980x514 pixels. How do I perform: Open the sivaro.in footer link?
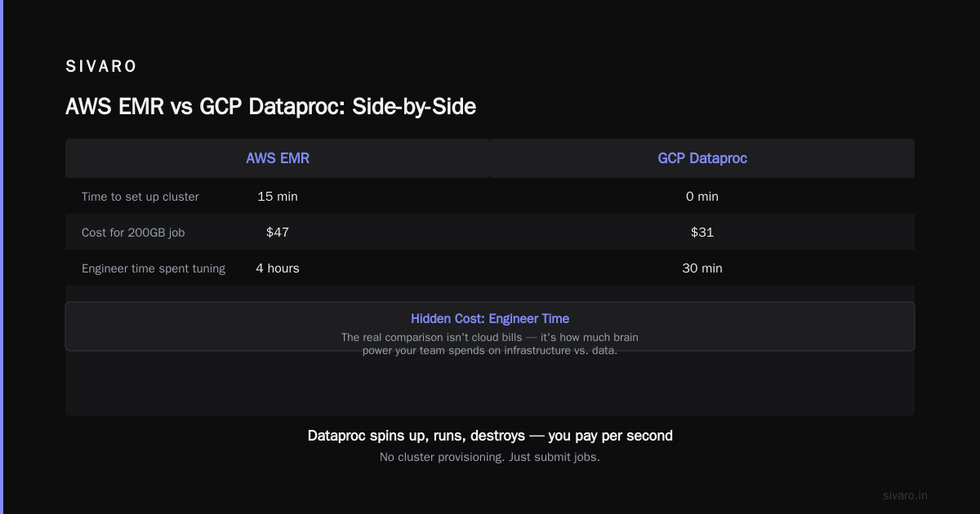[x=906, y=495]
